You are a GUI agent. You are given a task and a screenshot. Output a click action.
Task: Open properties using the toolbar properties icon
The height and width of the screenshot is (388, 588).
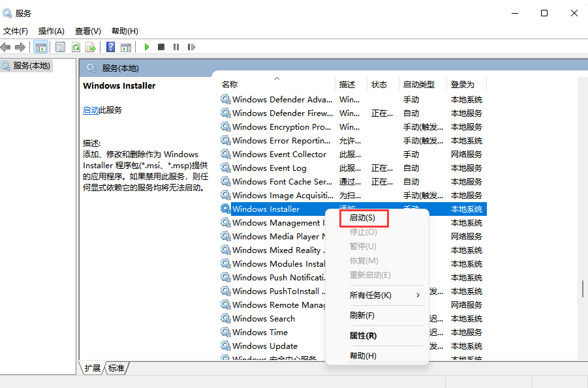[x=61, y=46]
